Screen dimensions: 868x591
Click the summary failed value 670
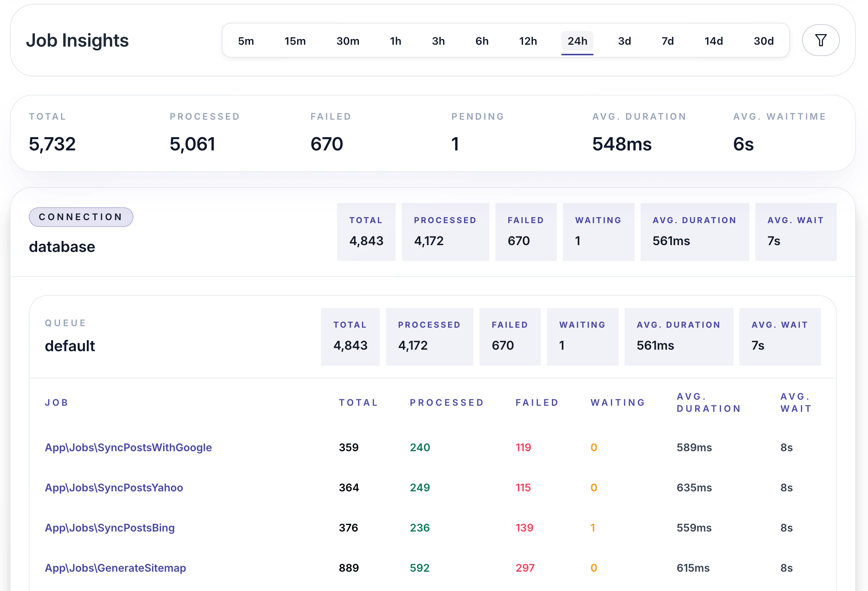(327, 144)
